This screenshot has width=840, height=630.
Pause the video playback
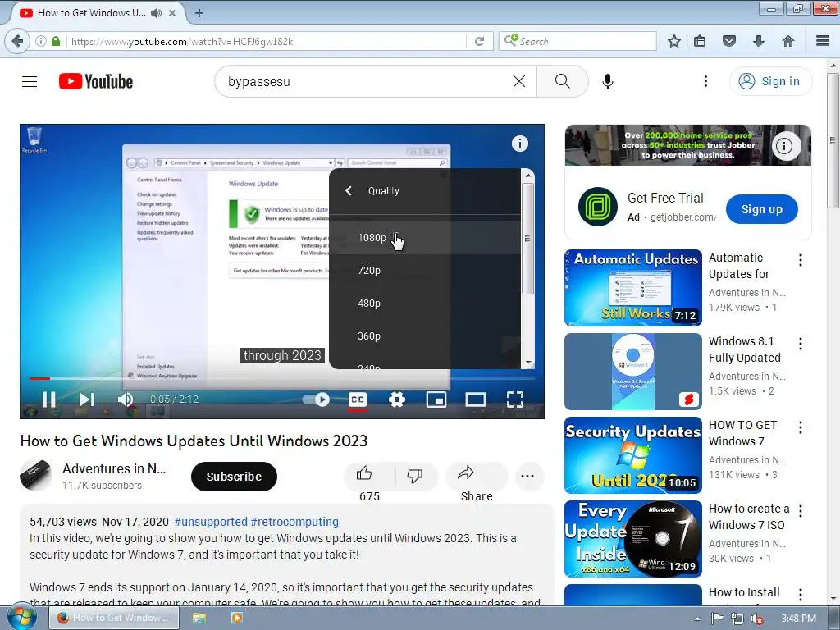(x=48, y=399)
